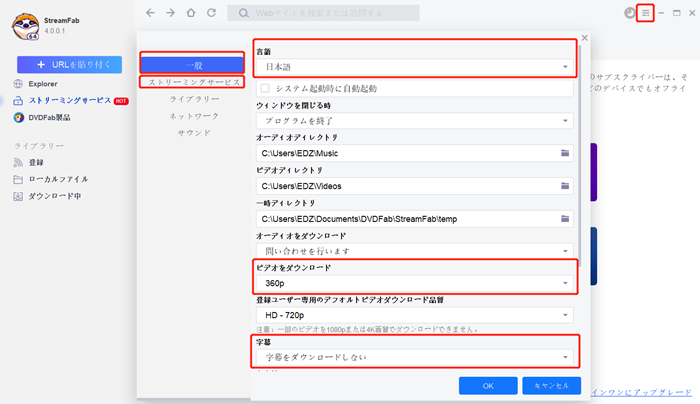The height and width of the screenshot is (404, 700).
Task: Click the キャンセル button
Action: coord(551,385)
